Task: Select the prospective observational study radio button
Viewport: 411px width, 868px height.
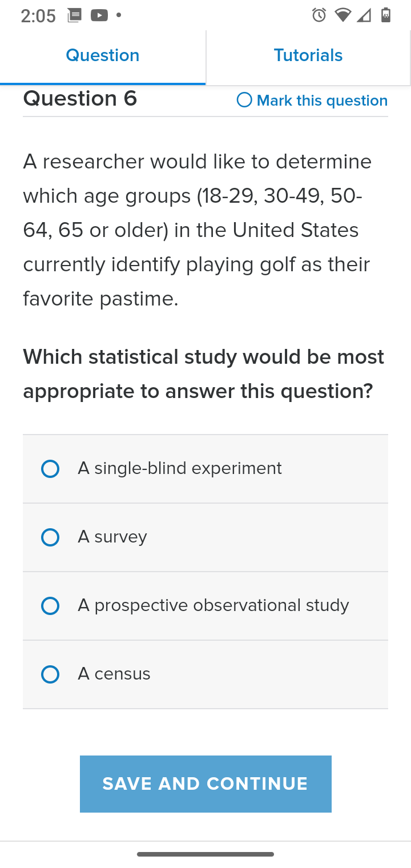Action: pyautogui.click(x=50, y=606)
